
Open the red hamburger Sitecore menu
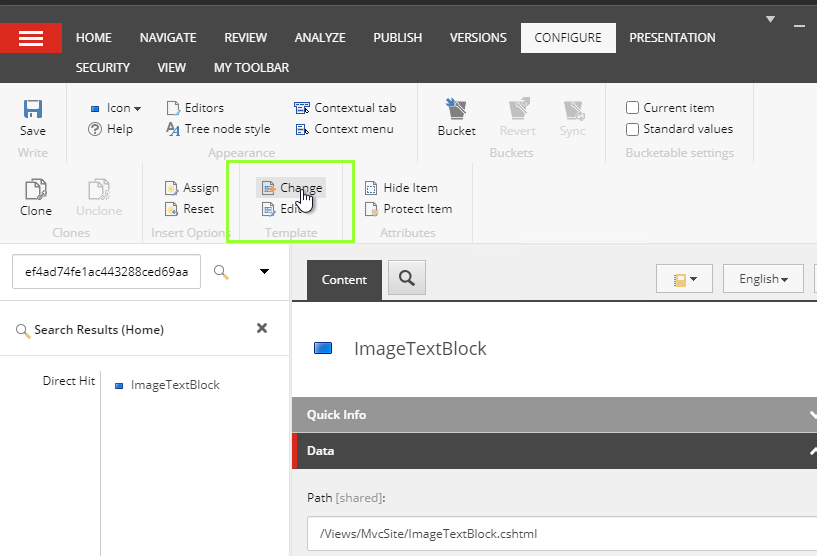click(31, 38)
